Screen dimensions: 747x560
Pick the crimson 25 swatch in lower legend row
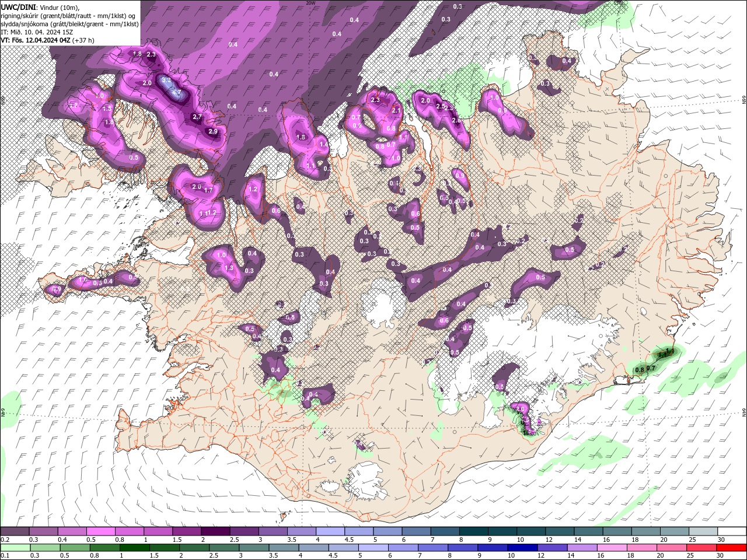tap(702, 547)
